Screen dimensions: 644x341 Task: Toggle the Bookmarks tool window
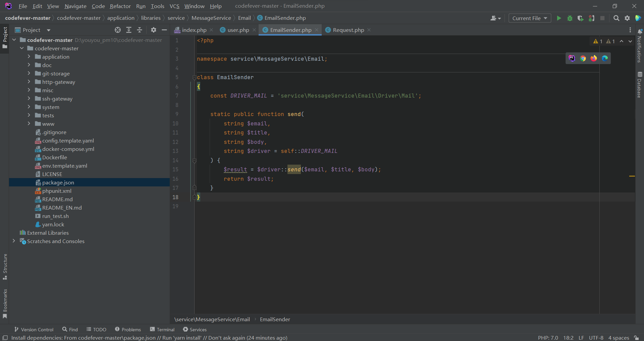[5, 303]
